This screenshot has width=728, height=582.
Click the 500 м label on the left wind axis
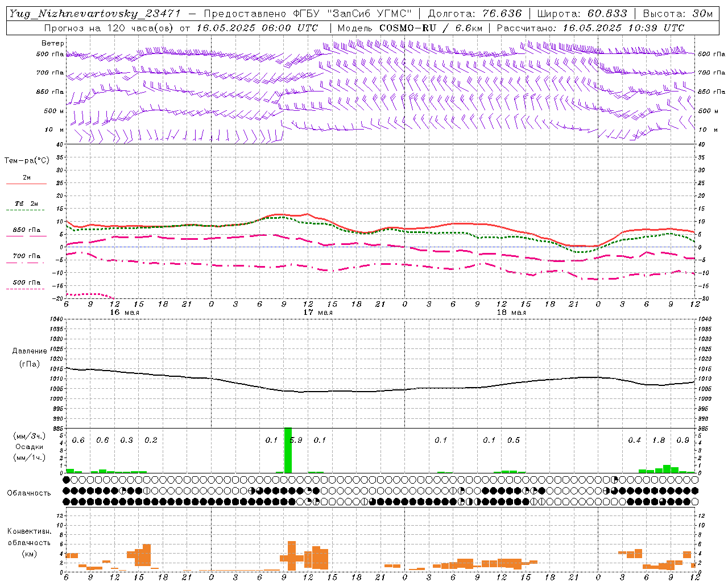pos(54,111)
